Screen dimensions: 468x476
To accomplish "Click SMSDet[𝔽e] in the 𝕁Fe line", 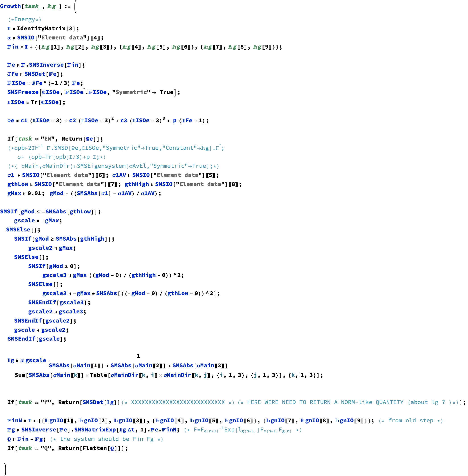I will point(42,74).
